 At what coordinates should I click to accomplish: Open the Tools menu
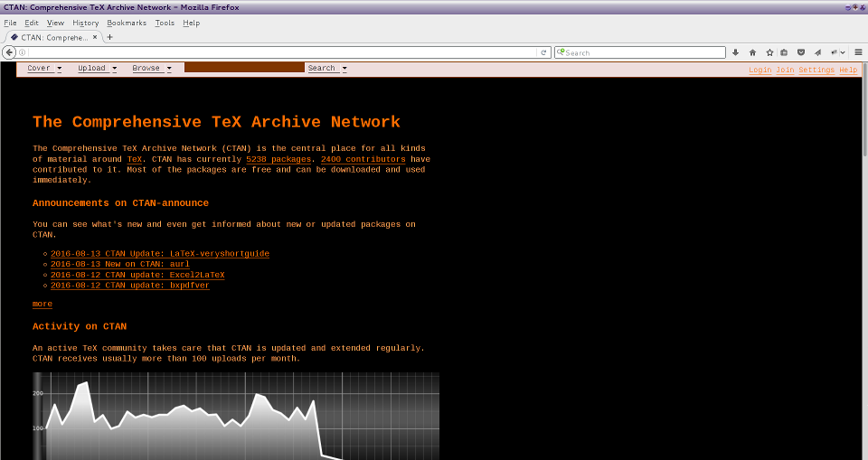click(x=165, y=23)
